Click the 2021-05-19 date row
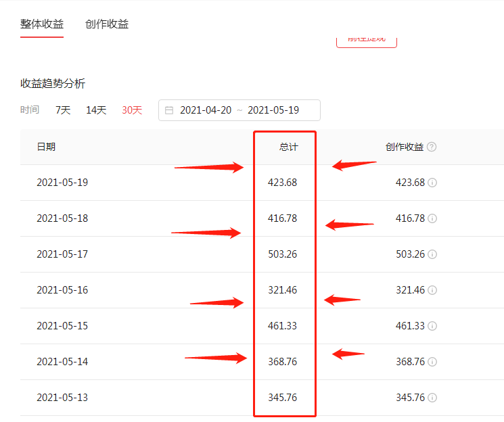The image size is (504, 422). [x=62, y=183]
